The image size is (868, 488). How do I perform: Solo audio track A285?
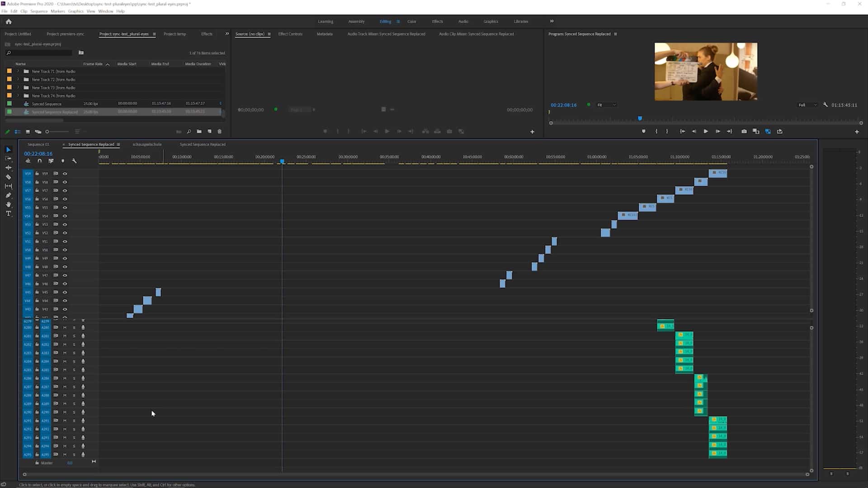(x=74, y=370)
